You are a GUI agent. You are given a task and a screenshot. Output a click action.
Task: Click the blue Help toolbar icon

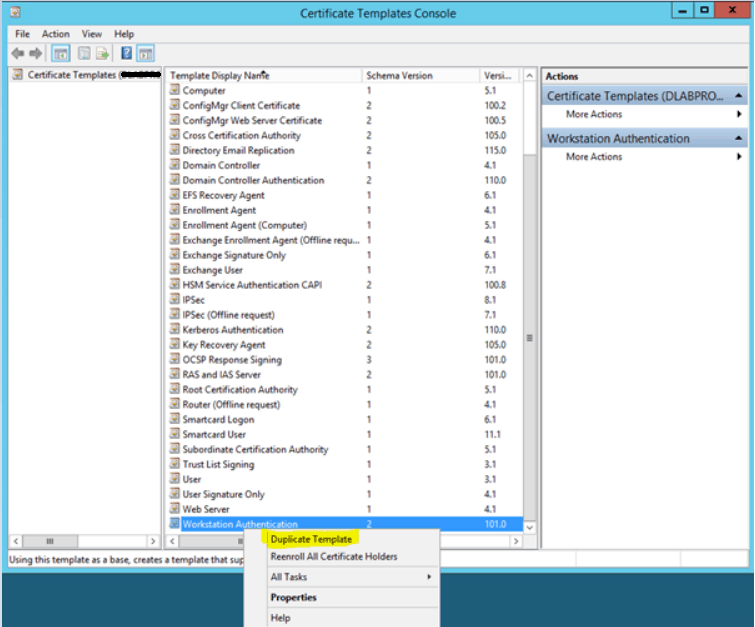(126, 53)
